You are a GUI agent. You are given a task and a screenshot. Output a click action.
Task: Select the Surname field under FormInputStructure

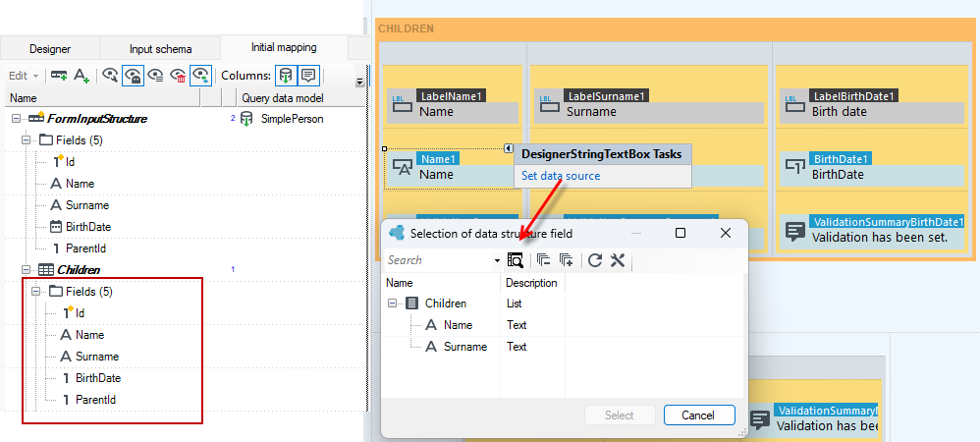(86, 205)
